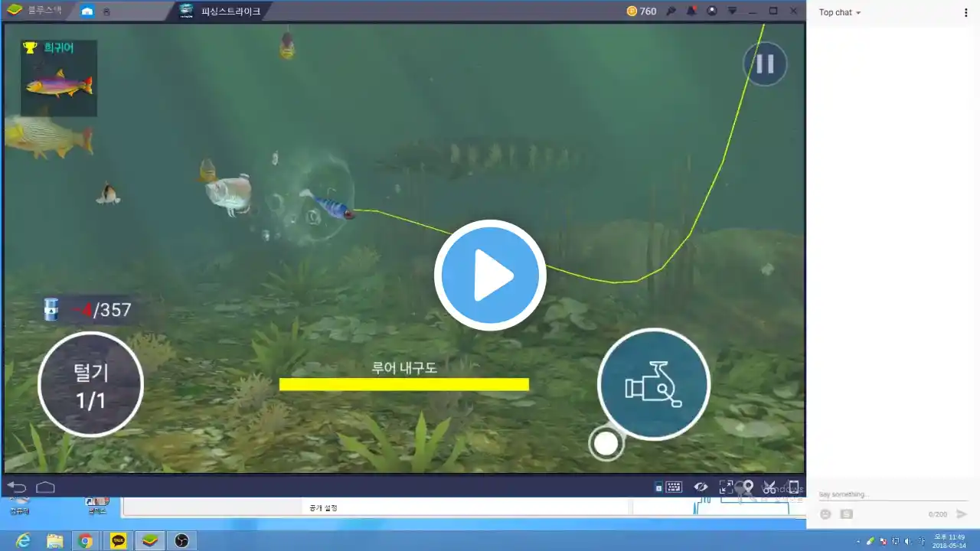Open the BlueStacks pin icon
980x551 pixels.
click(x=671, y=11)
